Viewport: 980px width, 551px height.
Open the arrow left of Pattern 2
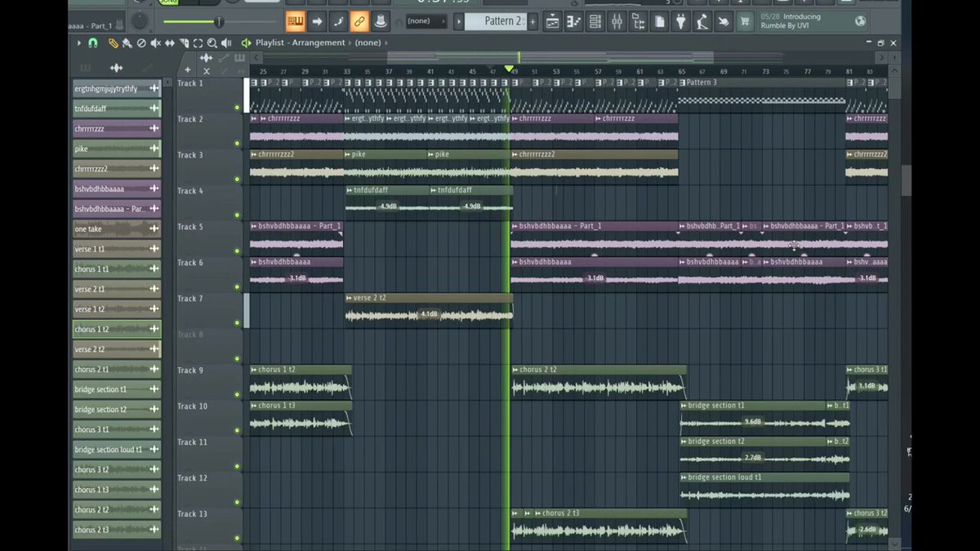459,21
